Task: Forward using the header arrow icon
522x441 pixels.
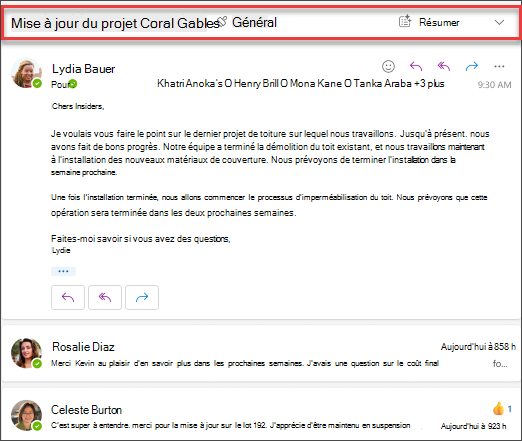Action: 472,66
